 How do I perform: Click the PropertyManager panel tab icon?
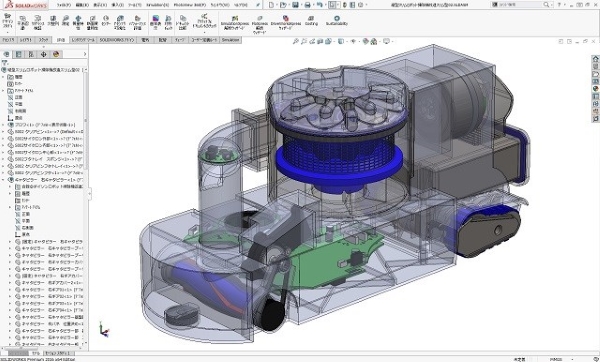pyautogui.click(x=18, y=54)
